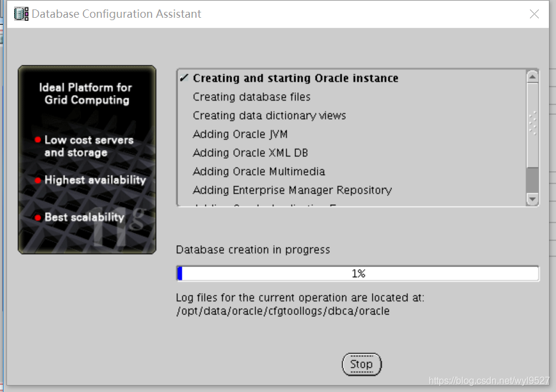This screenshot has width=556, height=392.
Task: Select 'Adding Enterprise Manager Repository' step
Action: [x=292, y=190]
